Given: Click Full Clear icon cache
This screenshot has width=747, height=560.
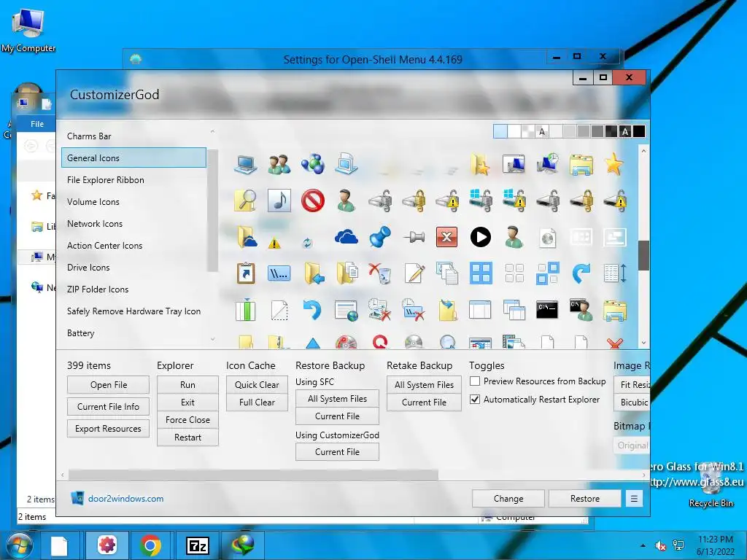Looking at the screenshot, I should click(257, 402).
